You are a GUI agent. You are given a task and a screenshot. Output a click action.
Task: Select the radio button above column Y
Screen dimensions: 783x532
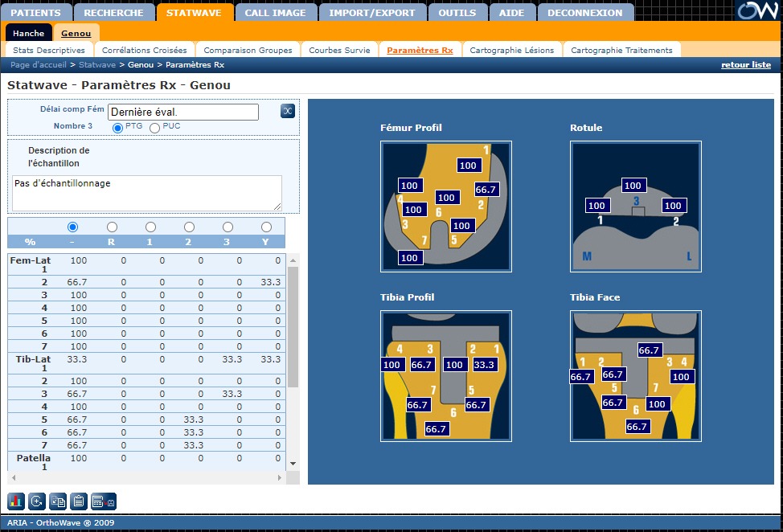tap(266, 227)
